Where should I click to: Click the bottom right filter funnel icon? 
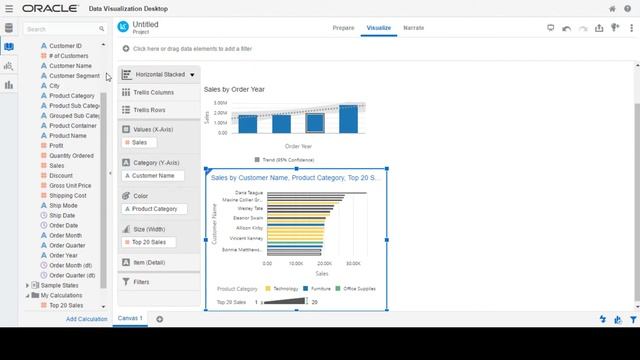pyautogui.click(x=633, y=320)
